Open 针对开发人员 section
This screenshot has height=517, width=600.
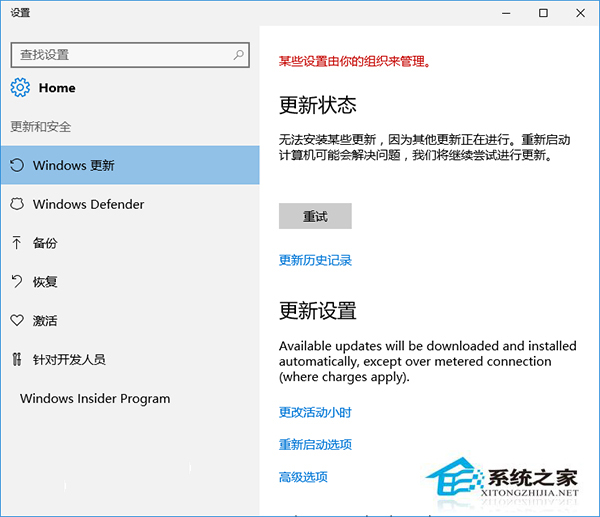tap(130, 359)
